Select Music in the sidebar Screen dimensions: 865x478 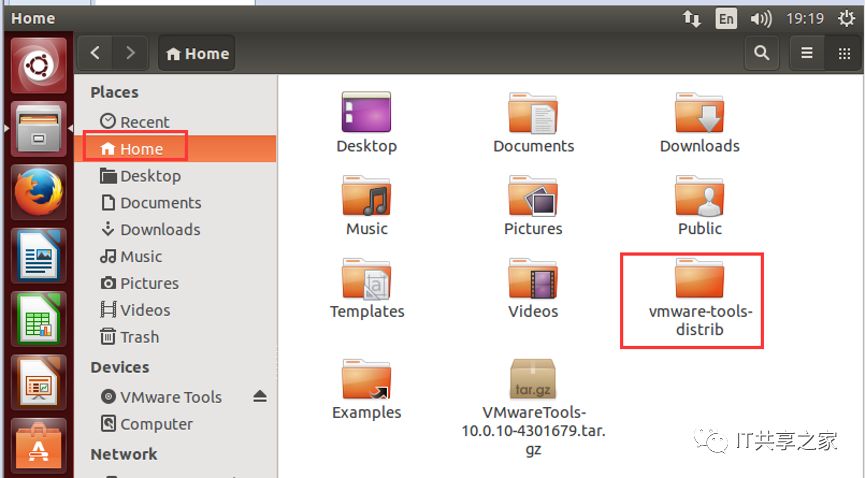(x=175, y=256)
